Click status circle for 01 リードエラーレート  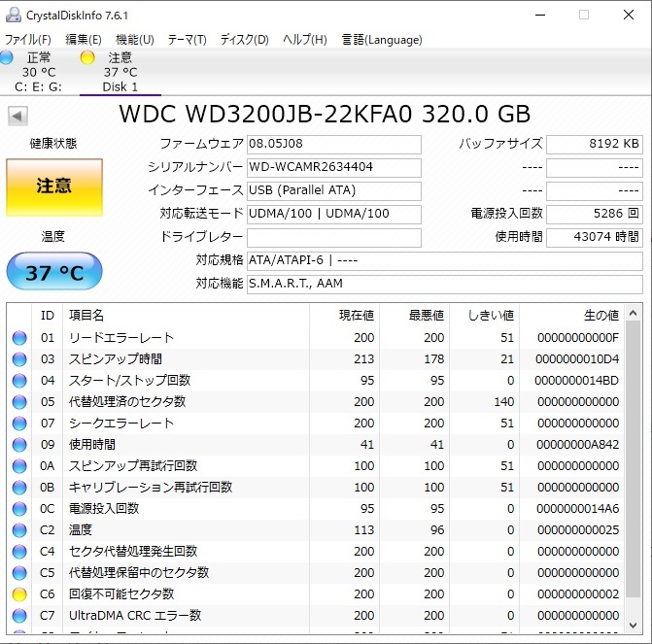point(19,338)
